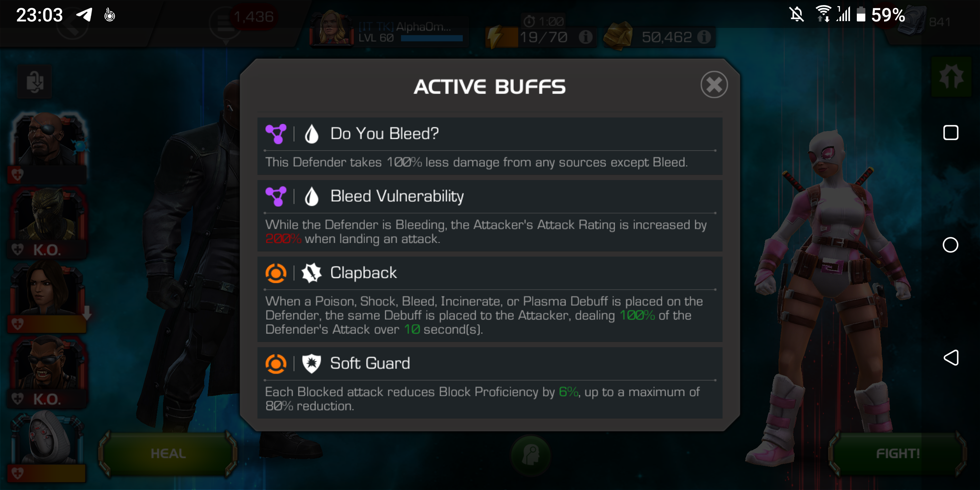This screenshot has height=490, width=980.
Task: Tap the Android recent apps square
Action: point(950,133)
